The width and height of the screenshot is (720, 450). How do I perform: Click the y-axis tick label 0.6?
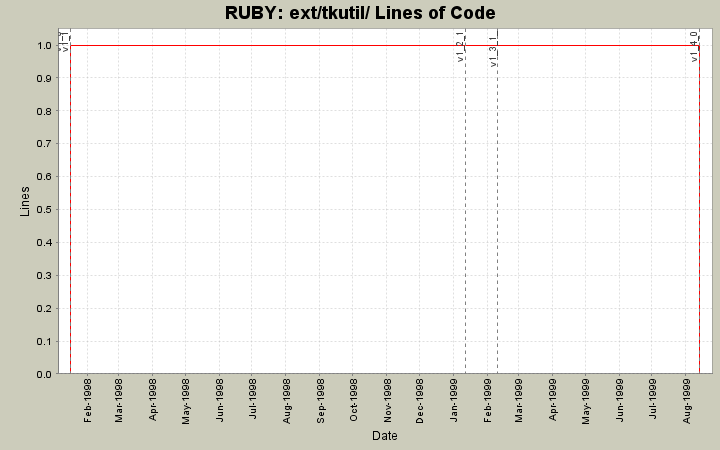pyautogui.click(x=44, y=177)
